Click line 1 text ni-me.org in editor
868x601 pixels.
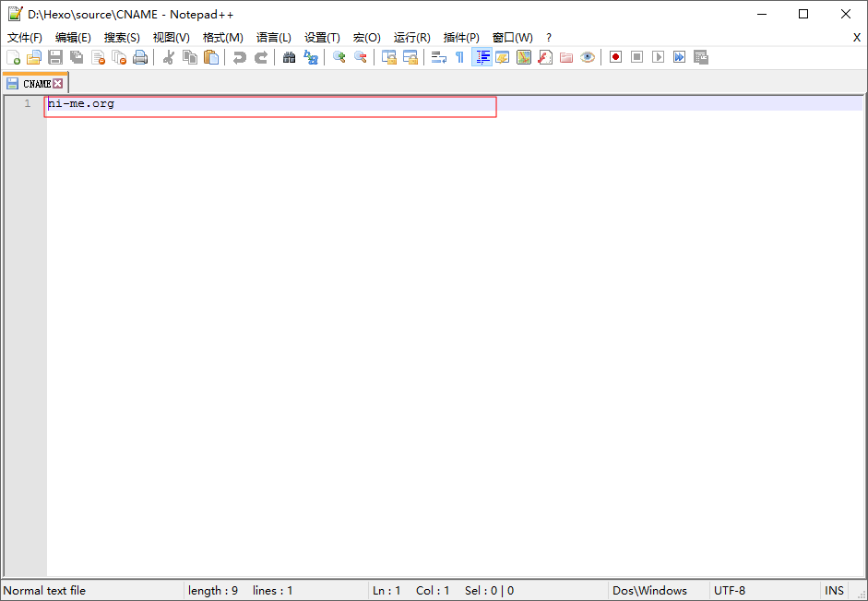tap(81, 104)
